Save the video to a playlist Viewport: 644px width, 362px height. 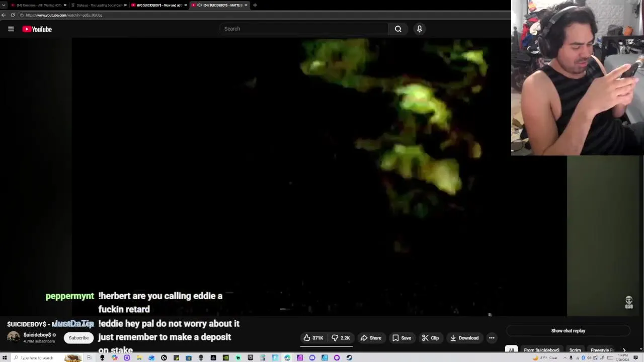point(401,338)
